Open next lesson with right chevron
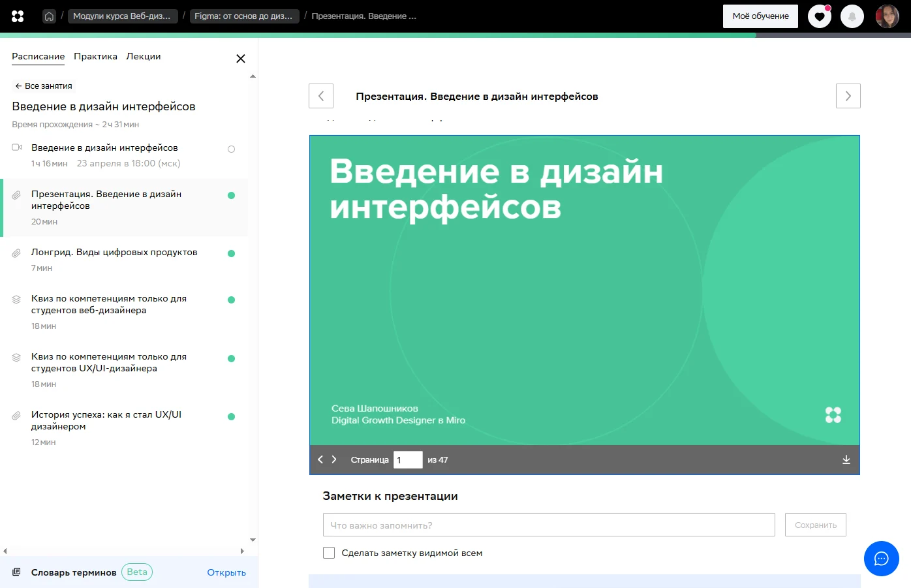The height and width of the screenshot is (588, 911). pyautogui.click(x=848, y=96)
